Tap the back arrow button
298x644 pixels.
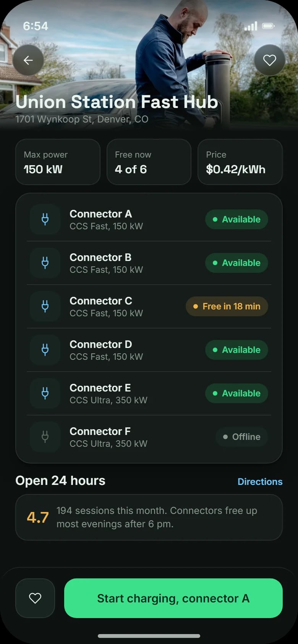click(28, 60)
